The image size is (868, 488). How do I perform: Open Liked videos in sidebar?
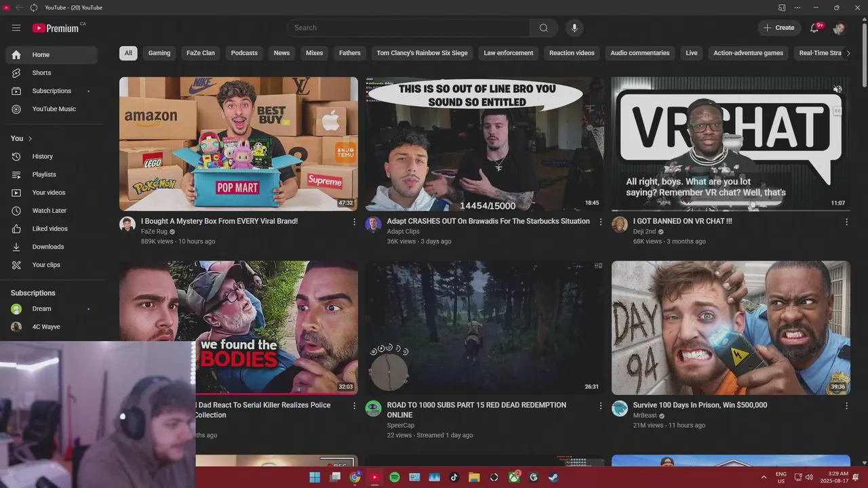point(52,229)
